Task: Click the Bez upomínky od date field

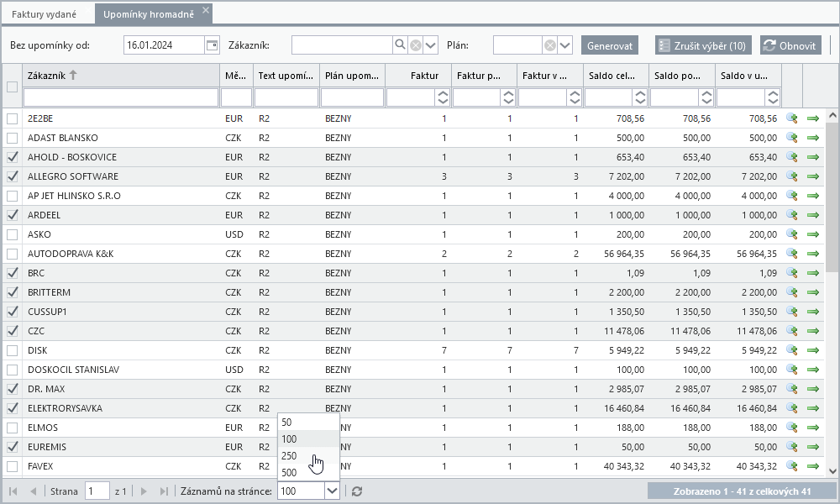Action: pyautogui.click(x=164, y=45)
